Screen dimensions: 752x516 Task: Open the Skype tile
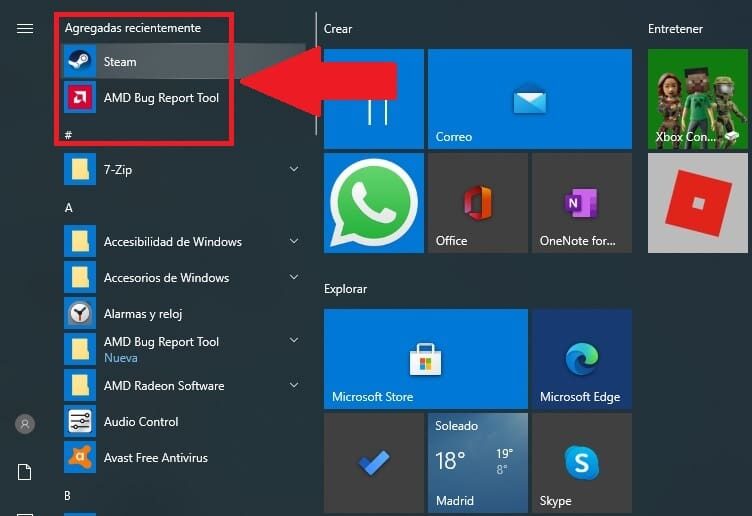click(582, 463)
